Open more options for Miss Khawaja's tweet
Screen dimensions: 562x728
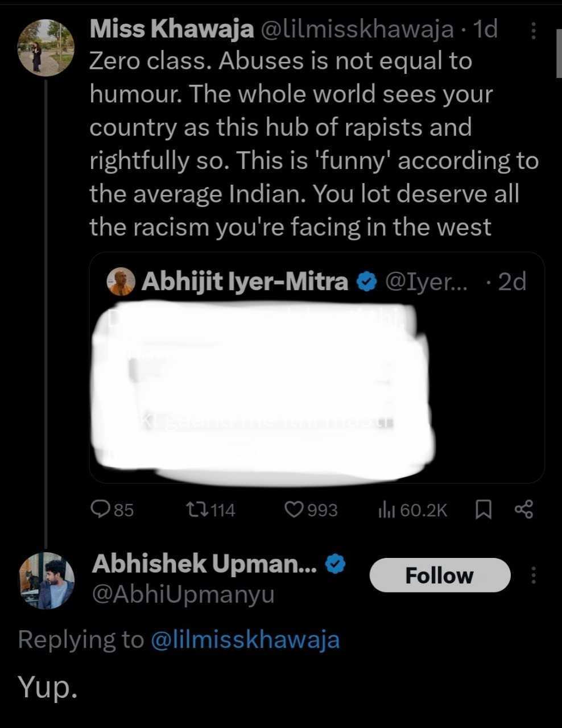(533, 31)
